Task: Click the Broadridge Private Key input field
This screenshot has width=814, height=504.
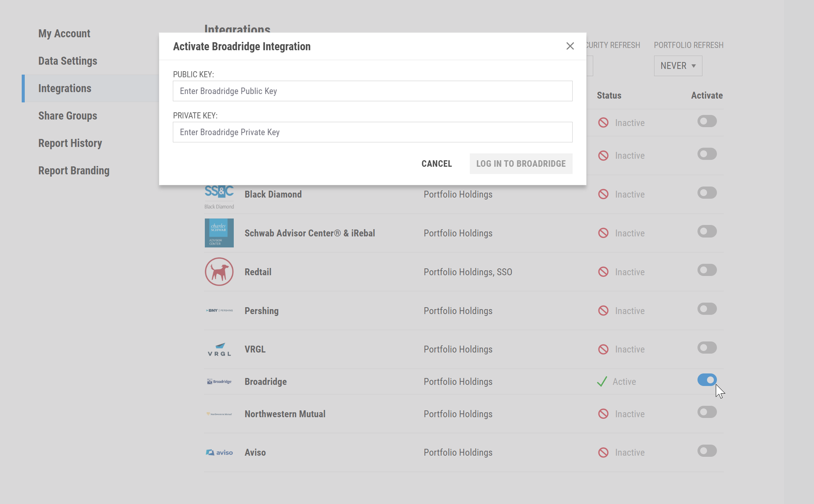Action: pyautogui.click(x=372, y=132)
